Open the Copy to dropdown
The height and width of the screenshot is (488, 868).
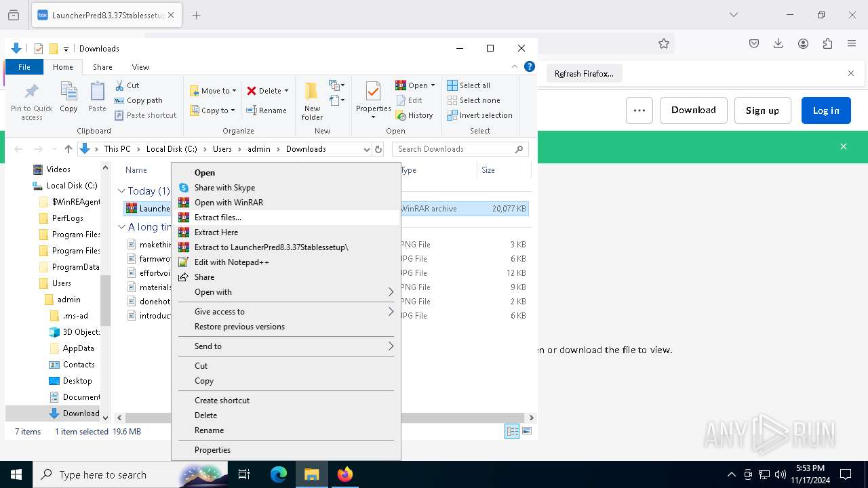click(213, 110)
